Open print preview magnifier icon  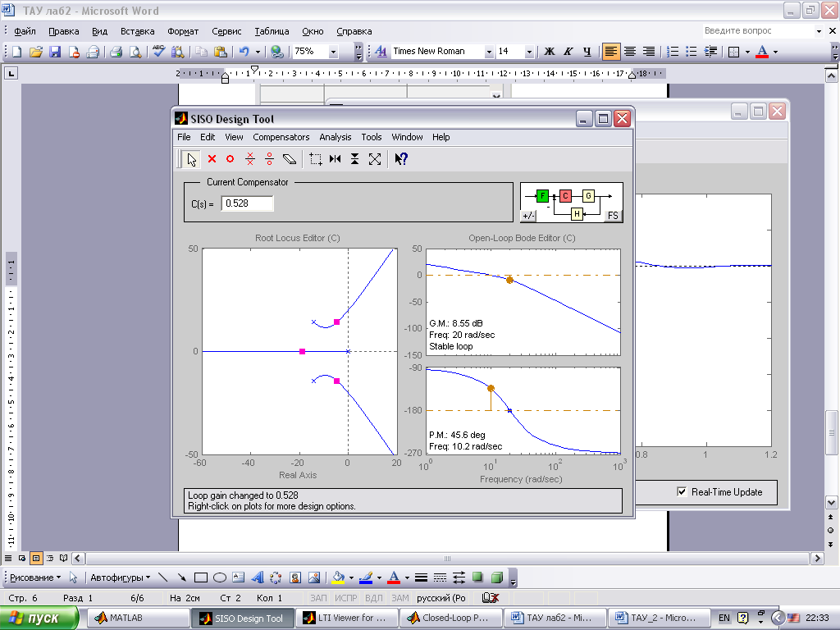pos(135,52)
